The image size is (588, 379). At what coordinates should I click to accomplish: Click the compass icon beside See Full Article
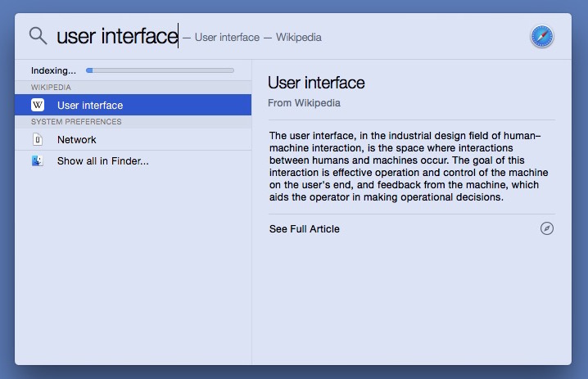tap(547, 228)
